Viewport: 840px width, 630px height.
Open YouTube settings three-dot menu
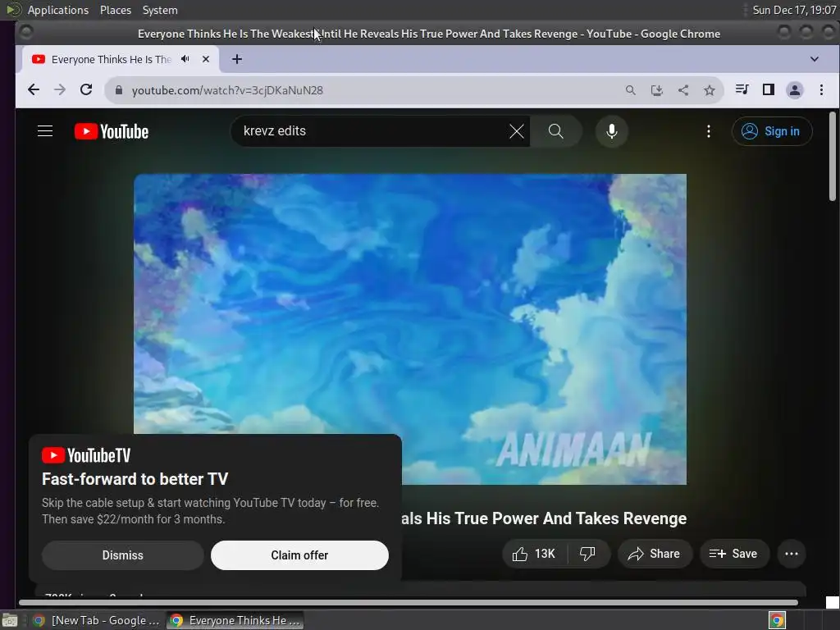709,131
